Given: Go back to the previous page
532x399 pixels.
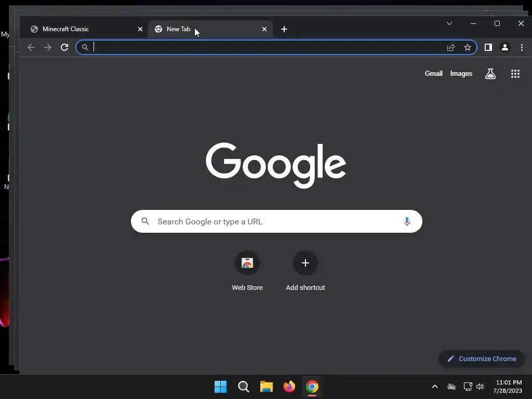Looking at the screenshot, I should click(31, 47).
